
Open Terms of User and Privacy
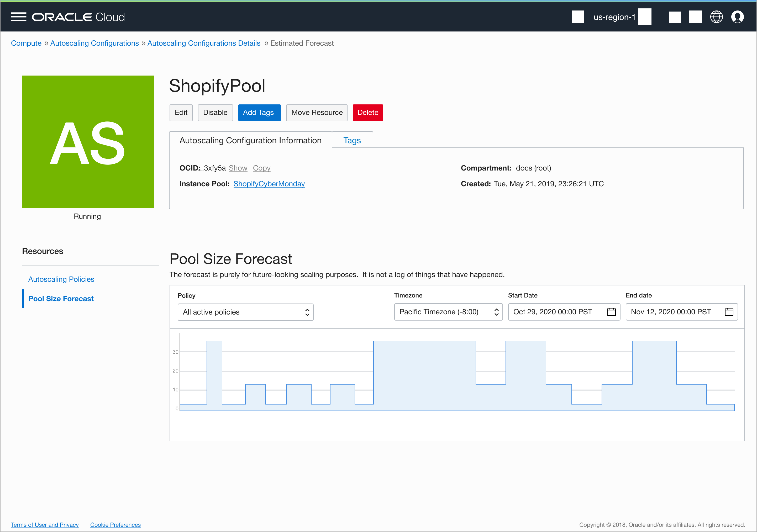[45, 525]
